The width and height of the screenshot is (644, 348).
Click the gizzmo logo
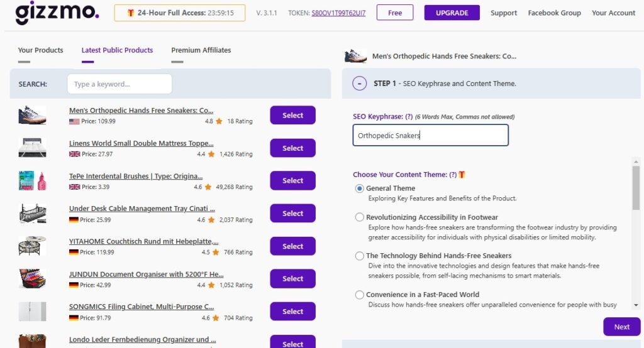[x=57, y=13]
